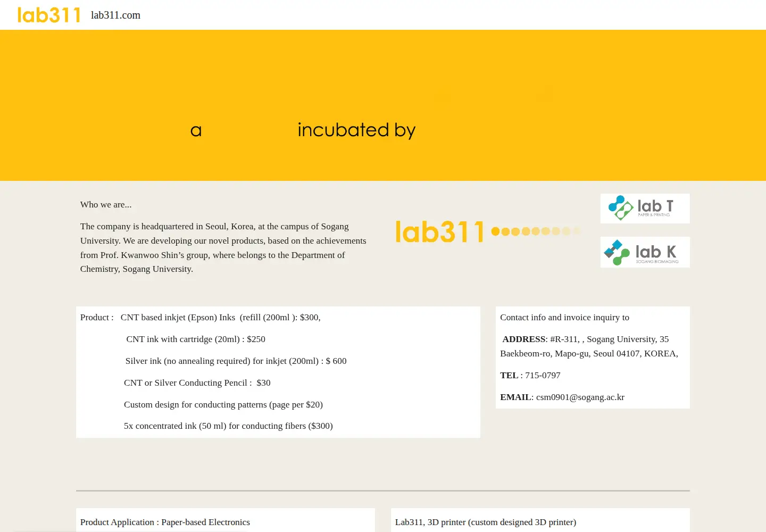Click the 'Who we are...' heading
This screenshot has width=766, height=532.
pyautogui.click(x=106, y=204)
